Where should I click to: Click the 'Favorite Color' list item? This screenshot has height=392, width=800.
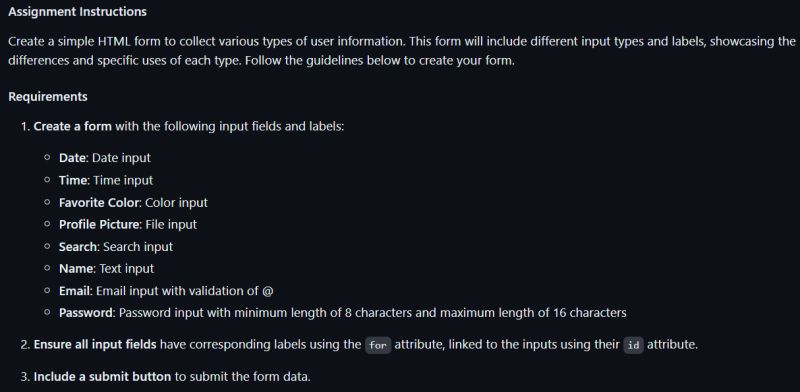(99, 203)
